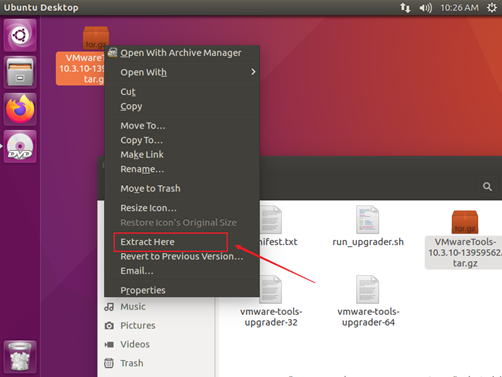The image size is (502, 377).
Task: Choose Revert to Previous Version…
Action: [x=182, y=256]
